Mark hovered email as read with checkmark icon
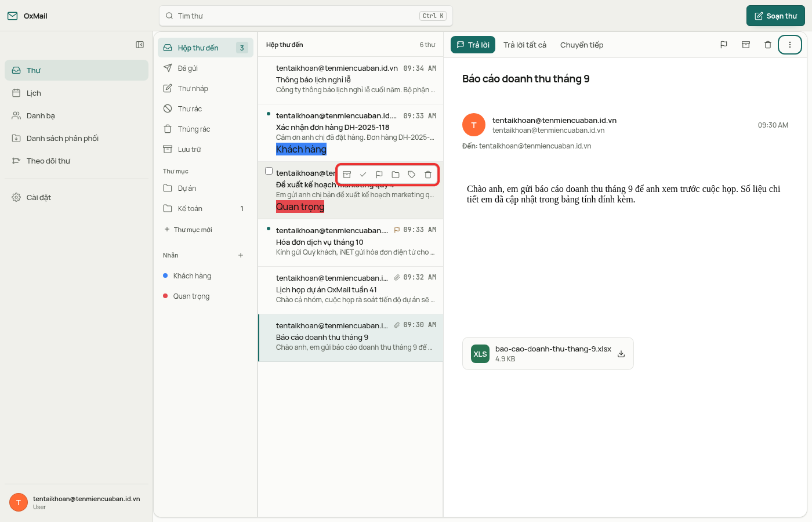This screenshot has width=812, height=522. 363,175
